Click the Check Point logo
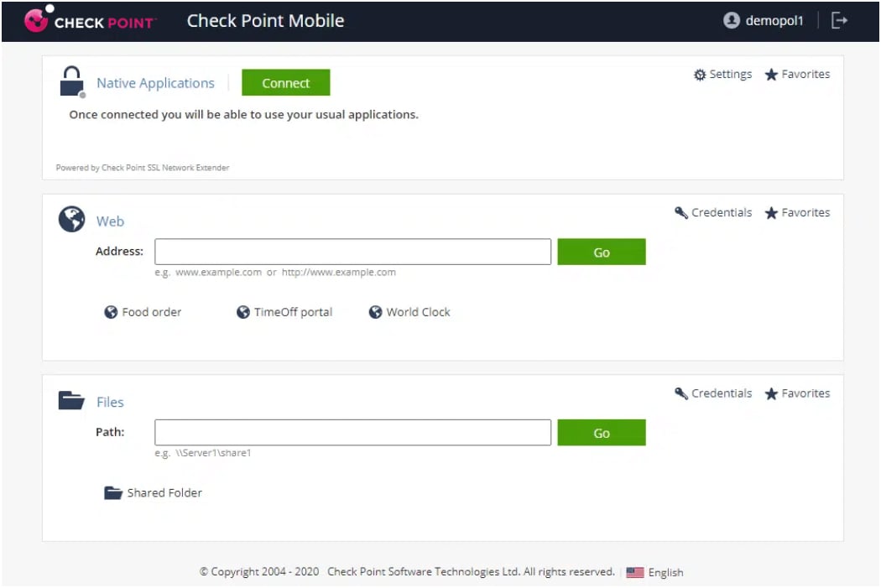The width and height of the screenshot is (881, 588). [x=86, y=21]
